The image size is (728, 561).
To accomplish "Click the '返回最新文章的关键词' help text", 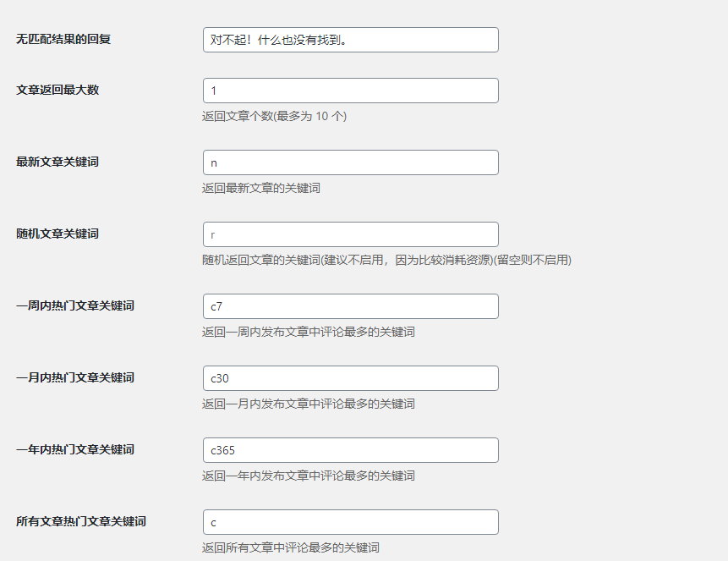I will click(x=261, y=188).
